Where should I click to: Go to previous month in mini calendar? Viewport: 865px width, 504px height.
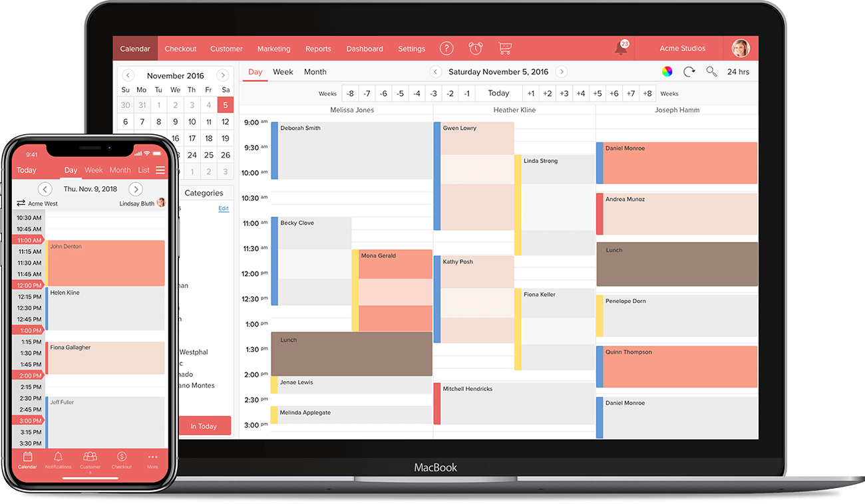pyautogui.click(x=128, y=76)
